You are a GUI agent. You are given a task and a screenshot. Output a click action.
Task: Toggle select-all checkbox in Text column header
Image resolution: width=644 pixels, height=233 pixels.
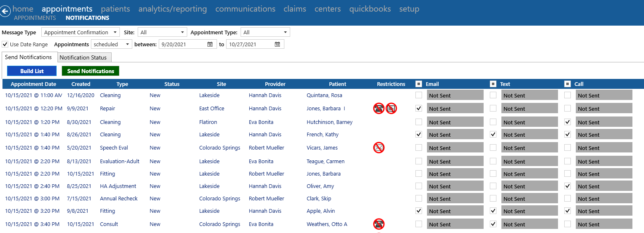point(493,84)
